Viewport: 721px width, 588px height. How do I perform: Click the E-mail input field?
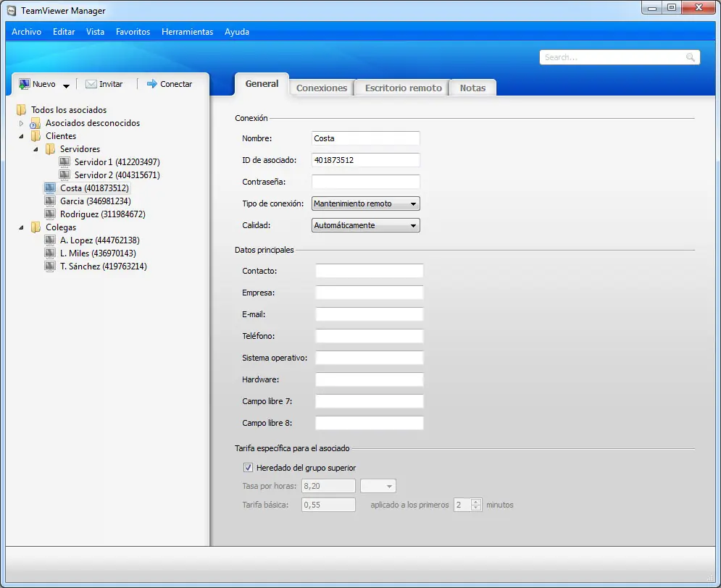point(370,314)
